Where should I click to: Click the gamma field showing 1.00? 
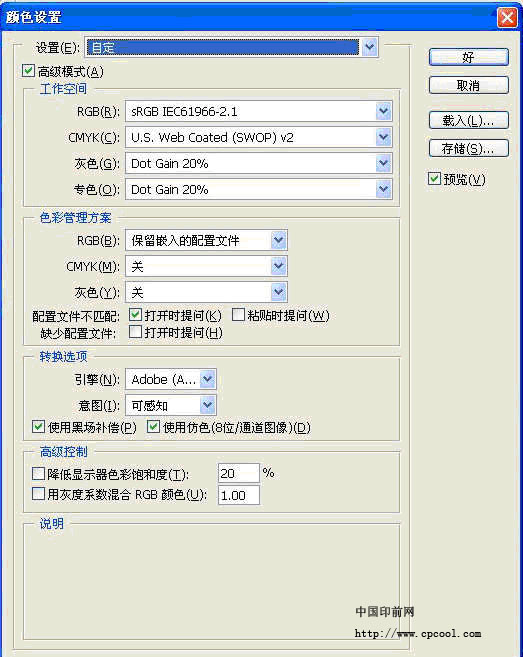click(239, 495)
